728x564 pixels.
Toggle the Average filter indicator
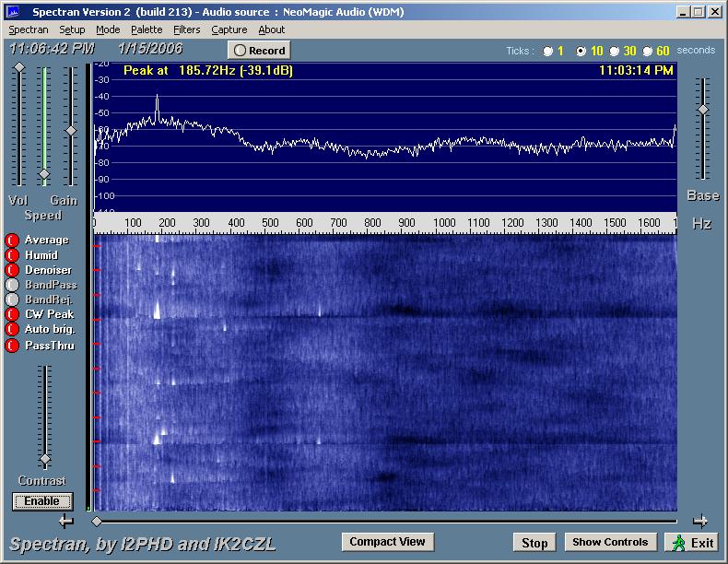coord(12,240)
